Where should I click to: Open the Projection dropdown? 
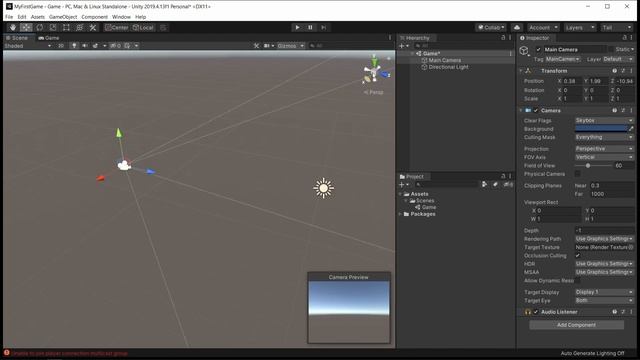click(x=604, y=149)
